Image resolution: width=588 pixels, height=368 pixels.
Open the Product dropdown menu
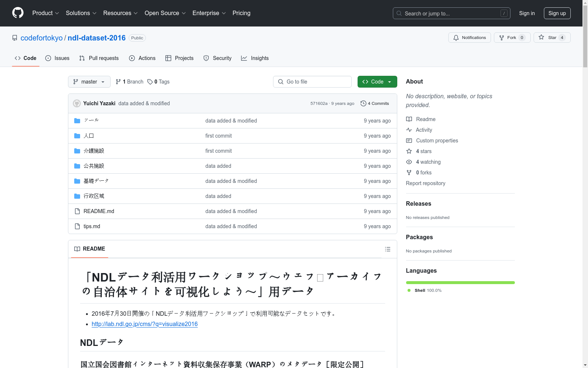[46, 13]
